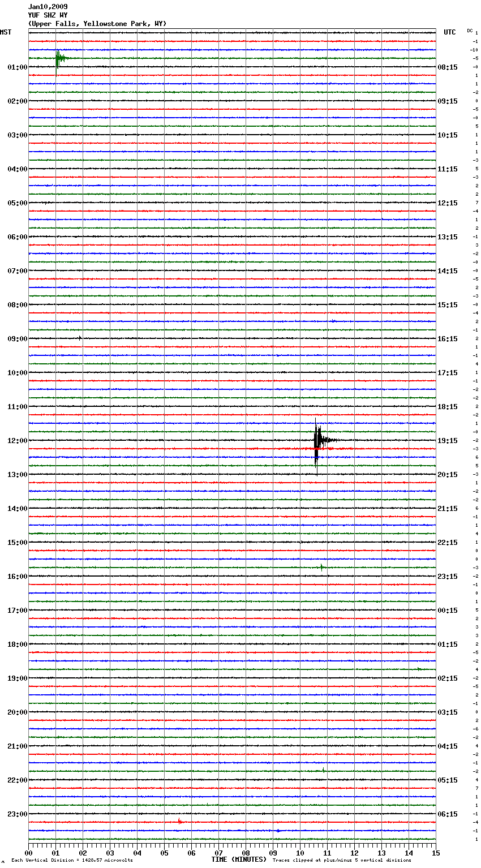Click the MST column header
Viewport: 481px width, 868px height.
[6, 32]
